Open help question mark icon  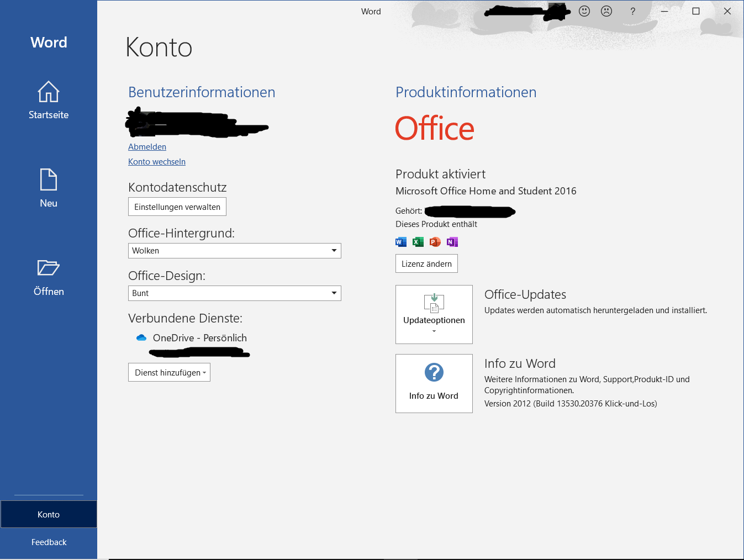pyautogui.click(x=632, y=11)
